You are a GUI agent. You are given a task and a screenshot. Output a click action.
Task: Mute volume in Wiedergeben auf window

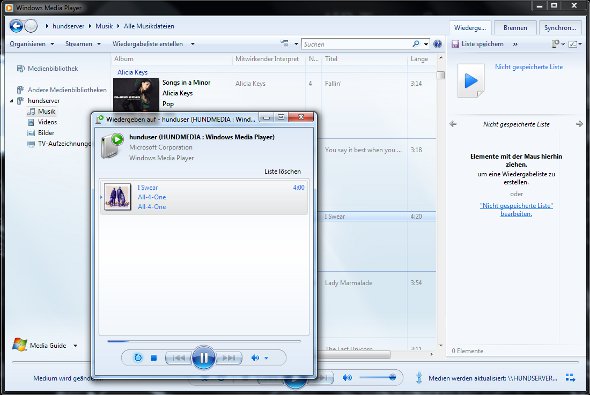pos(255,358)
